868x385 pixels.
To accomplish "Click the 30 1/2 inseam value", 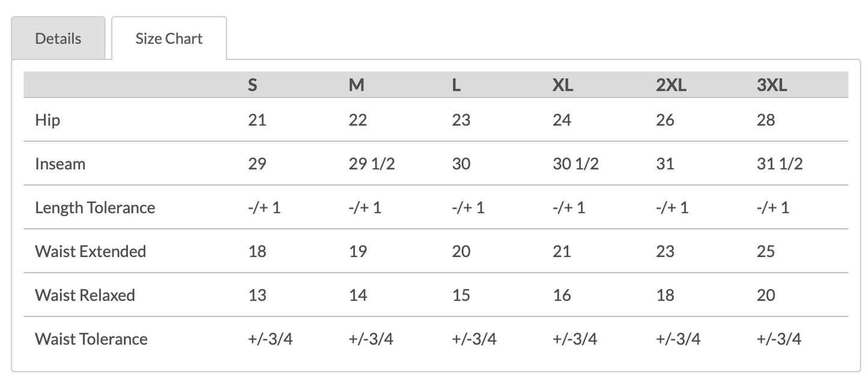I will coord(575,164).
